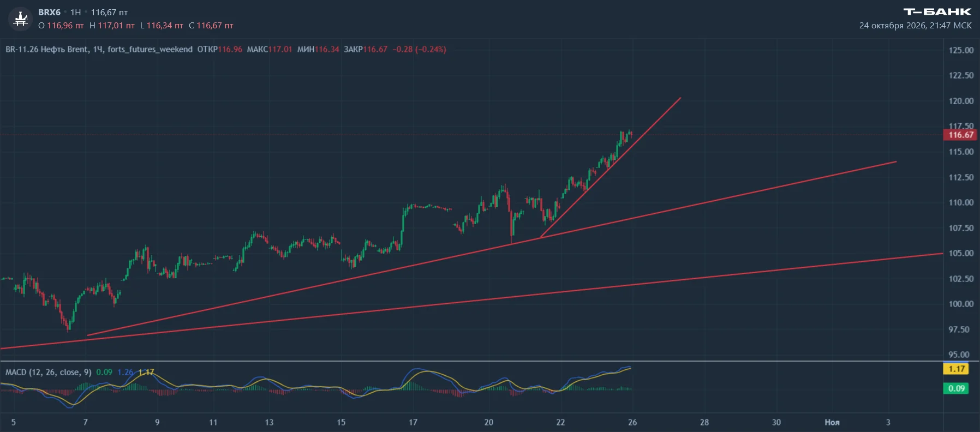Click the oil rig instrument icon
Image resolution: width=980 pixels, height=432 pixels.
tap(21, 19)
